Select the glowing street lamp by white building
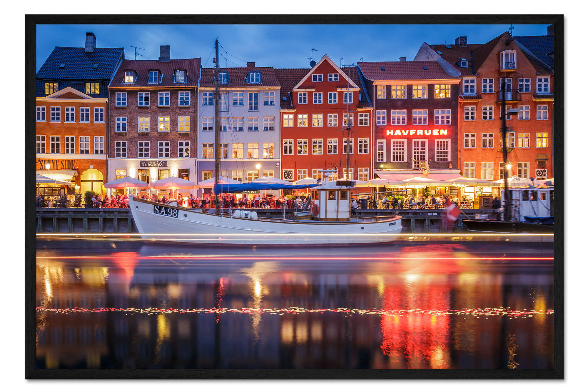This screenshot has width=588, height=392. [258, 166]
